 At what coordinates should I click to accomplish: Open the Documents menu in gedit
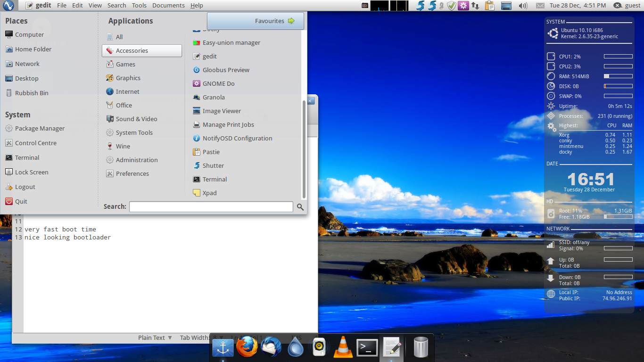(x=168, y=5)
